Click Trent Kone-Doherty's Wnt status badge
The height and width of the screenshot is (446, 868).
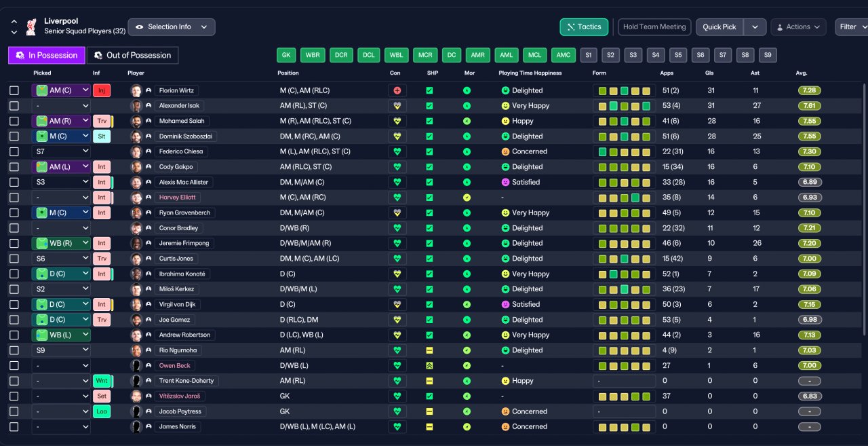[102, 381]
